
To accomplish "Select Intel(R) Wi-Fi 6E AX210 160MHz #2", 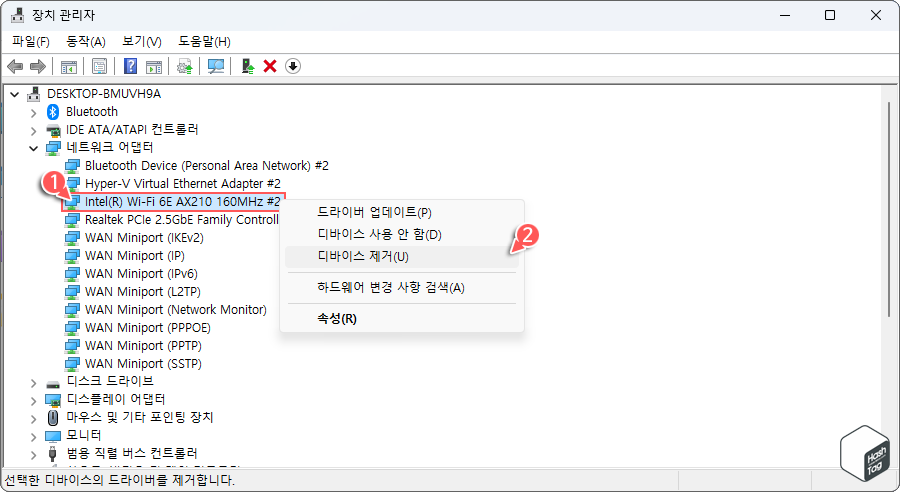I will coord(183,202).
